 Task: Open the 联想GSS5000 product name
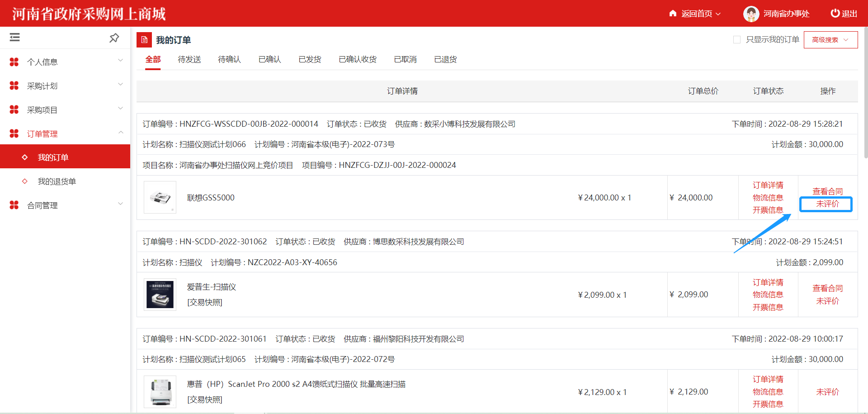(x=211, y=198)
